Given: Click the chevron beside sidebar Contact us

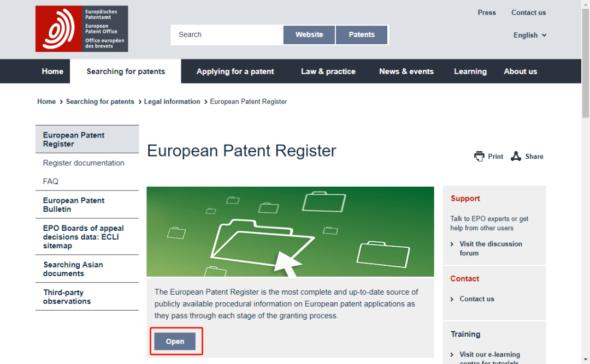Looking at the screenshot, I should (452, 299).
